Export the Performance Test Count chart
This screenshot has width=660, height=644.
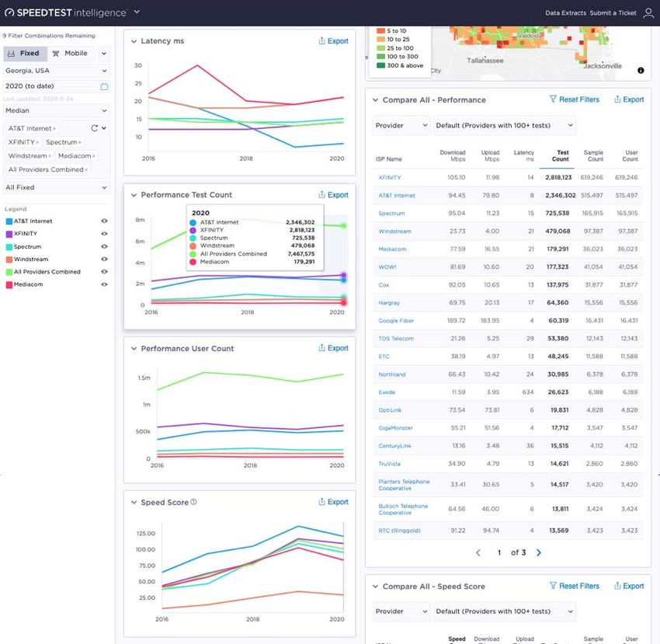333,194
